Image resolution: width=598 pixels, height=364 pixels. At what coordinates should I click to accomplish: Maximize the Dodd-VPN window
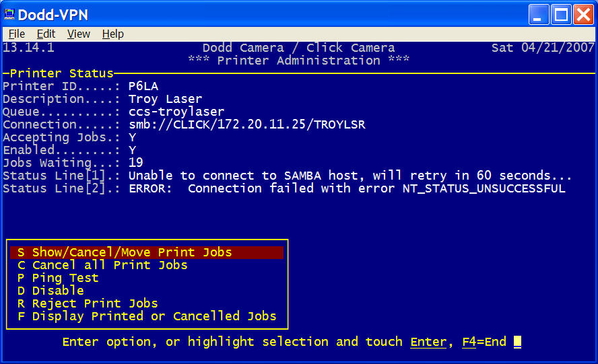pos(561,14)
